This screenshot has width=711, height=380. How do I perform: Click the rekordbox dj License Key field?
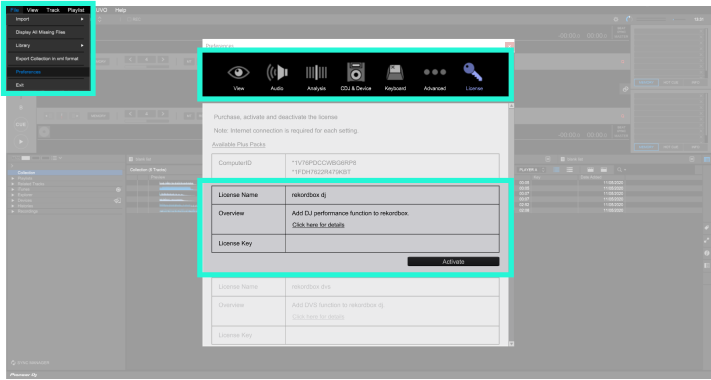pos(392,244)
